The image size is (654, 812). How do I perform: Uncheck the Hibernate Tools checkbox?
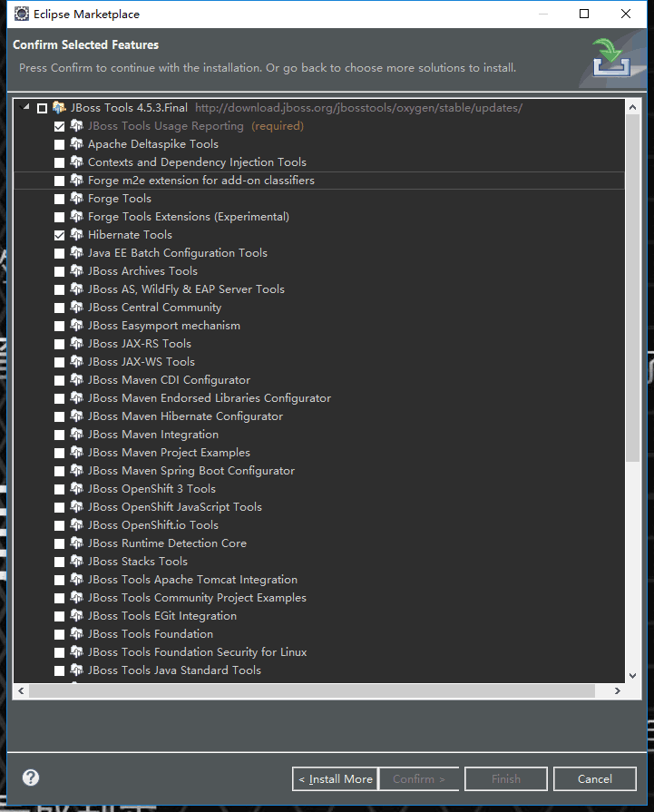pyautogui.click(x=60, y=235)
